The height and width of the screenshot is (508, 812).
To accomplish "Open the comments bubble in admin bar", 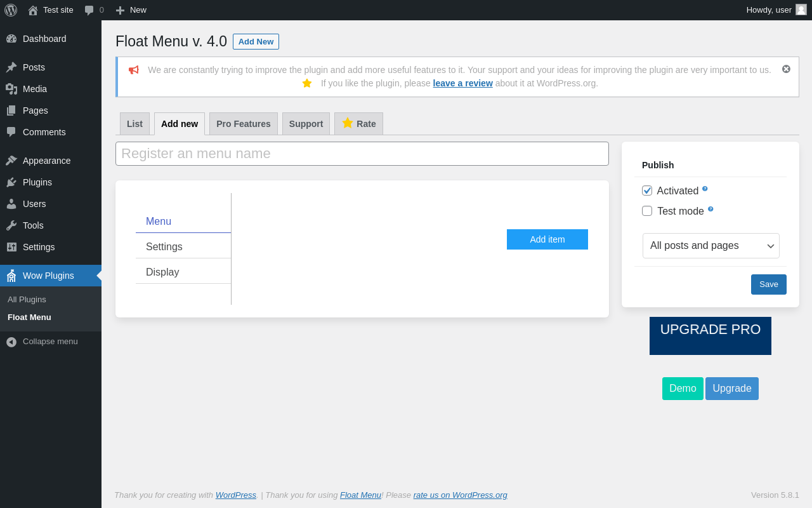I will click(x=89, y=10).
